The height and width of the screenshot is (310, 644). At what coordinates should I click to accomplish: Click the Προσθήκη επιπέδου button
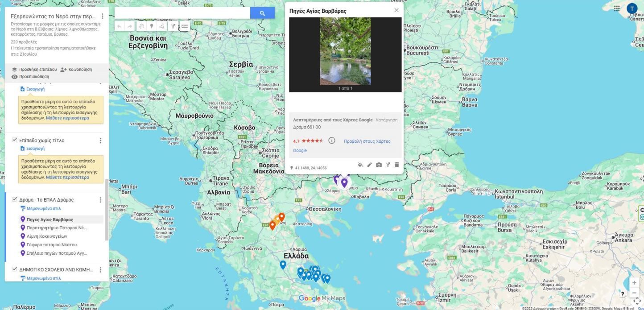click(34, 70)
